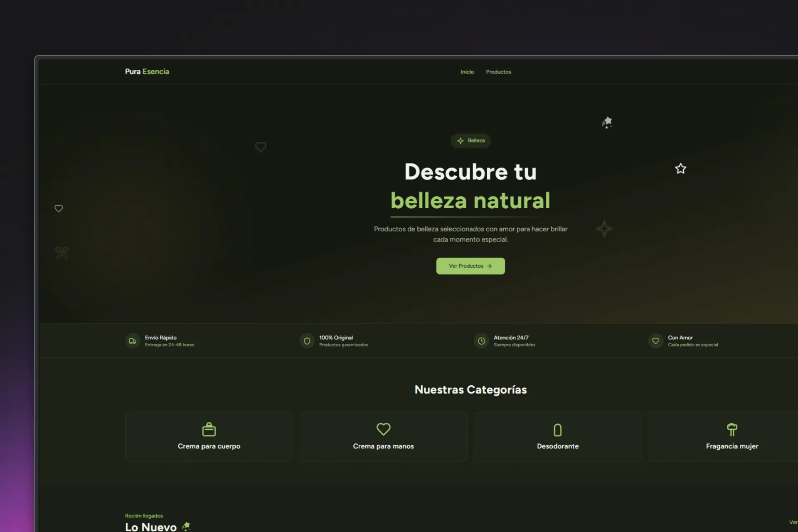
Task: Click the four-point sparkle beside the hero description
Action: [x=604, y=229]
